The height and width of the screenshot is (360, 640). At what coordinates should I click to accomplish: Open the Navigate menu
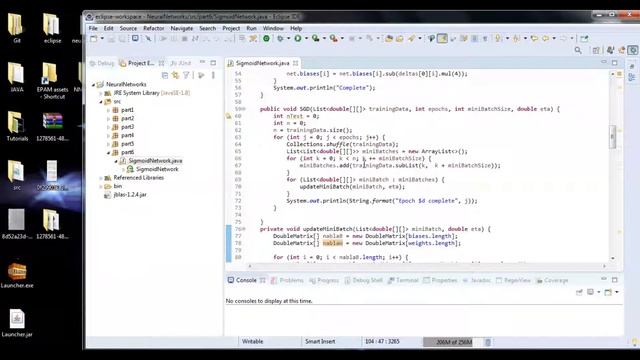pyautogui.click(x=182, y=28)
